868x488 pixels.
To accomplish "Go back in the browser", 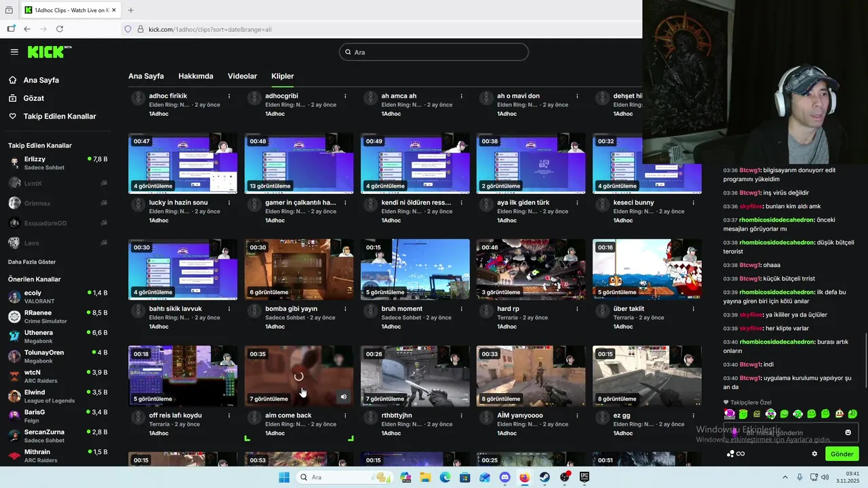I will click(x=27, y=29).
